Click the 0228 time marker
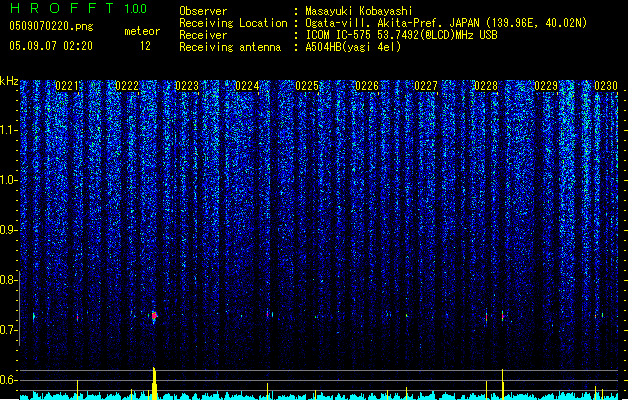This screenshot has height=400, width=629. 486,86
